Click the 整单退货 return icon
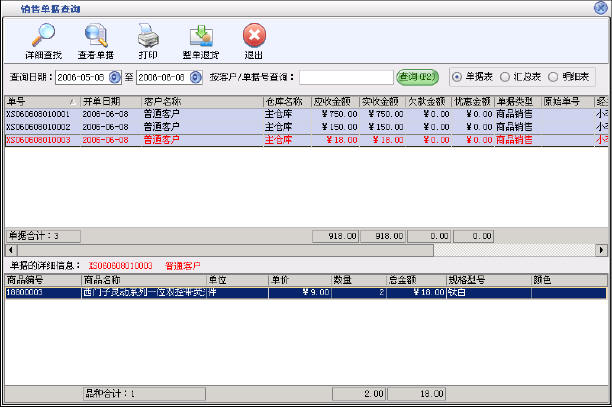The height and width of the screenshot is (407, 612). (x=200, y=39)
